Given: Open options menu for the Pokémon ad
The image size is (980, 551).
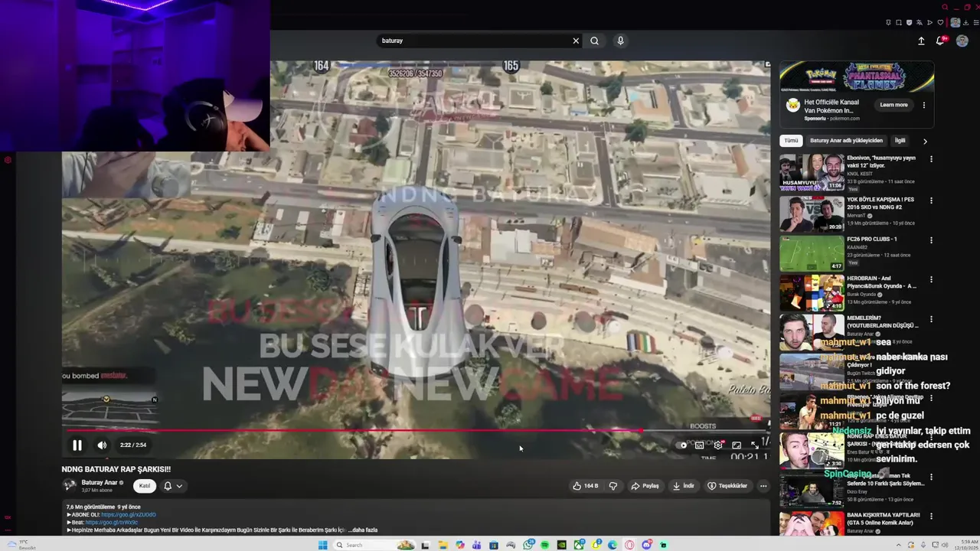Looking at the screenshot, I should point(923,105).
